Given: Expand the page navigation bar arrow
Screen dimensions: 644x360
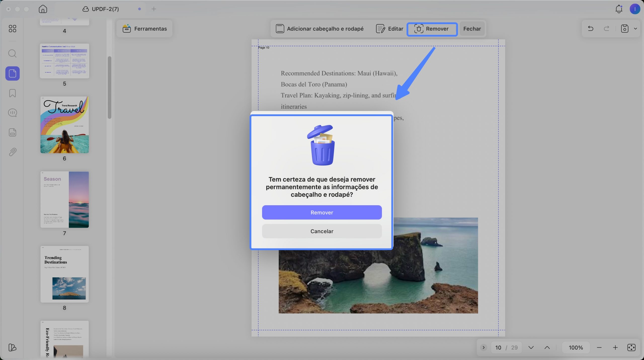Looking at the screenshot, I should pos(484,347).
